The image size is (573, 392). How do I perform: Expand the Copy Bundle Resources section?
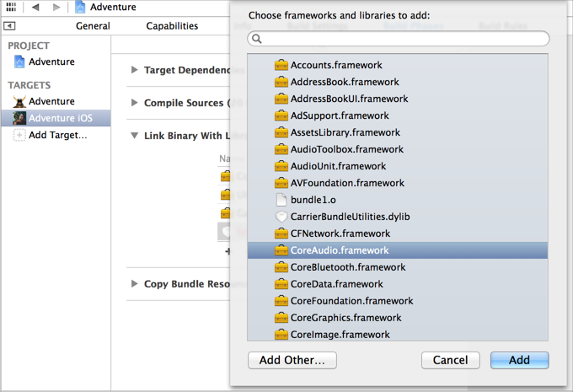[x=135, y=283]
